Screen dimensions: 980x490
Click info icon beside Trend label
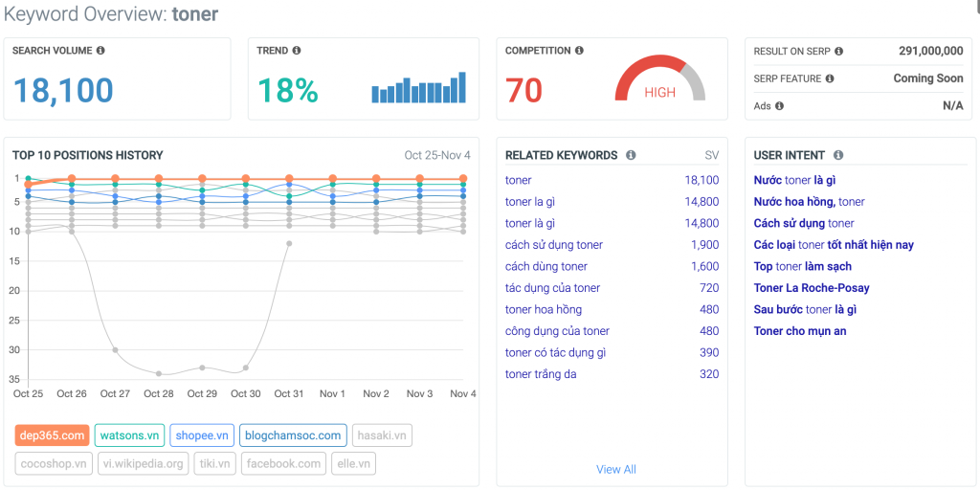(297, 51)
